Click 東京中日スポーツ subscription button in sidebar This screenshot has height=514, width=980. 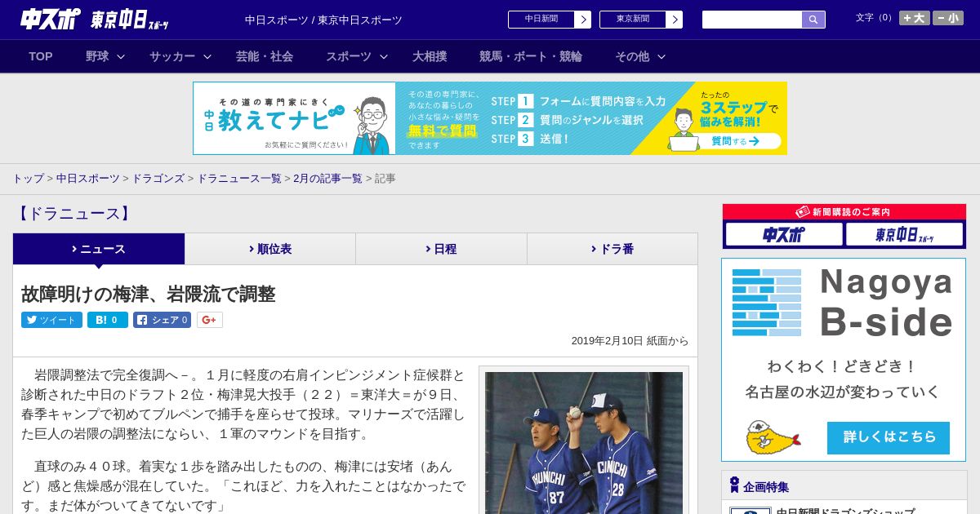[904, 235]
